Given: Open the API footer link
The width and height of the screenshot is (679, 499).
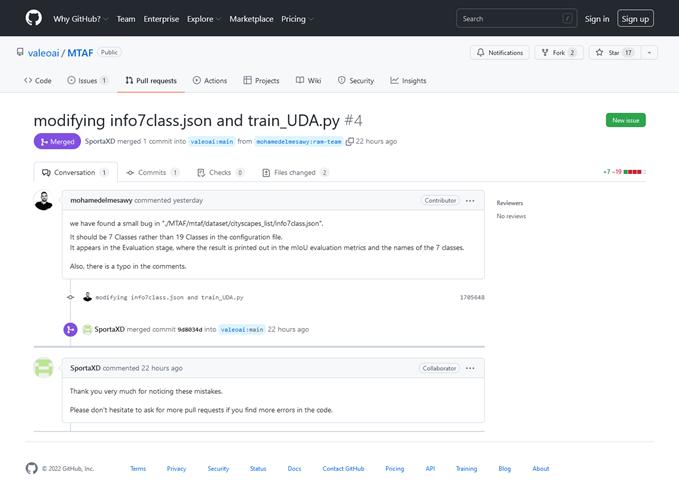Looking at the screenshot, I should (x=430, y=469).
